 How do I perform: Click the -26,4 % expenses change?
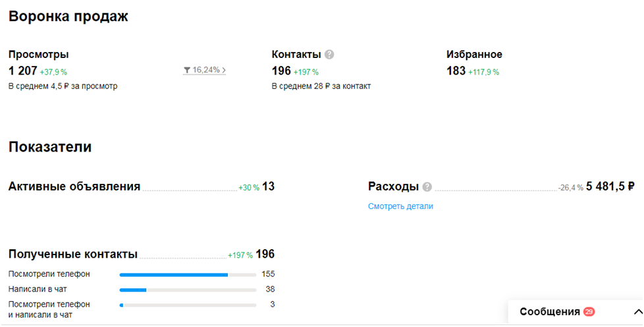570,187
